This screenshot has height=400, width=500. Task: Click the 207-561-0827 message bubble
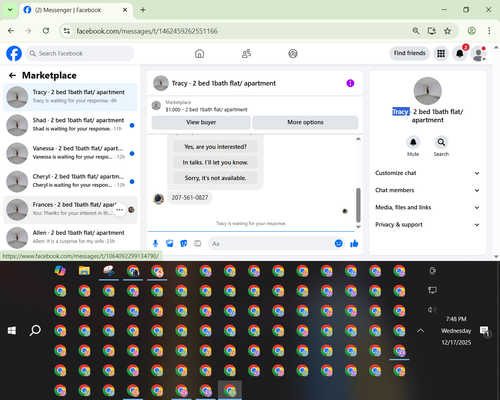pos(190,198)
